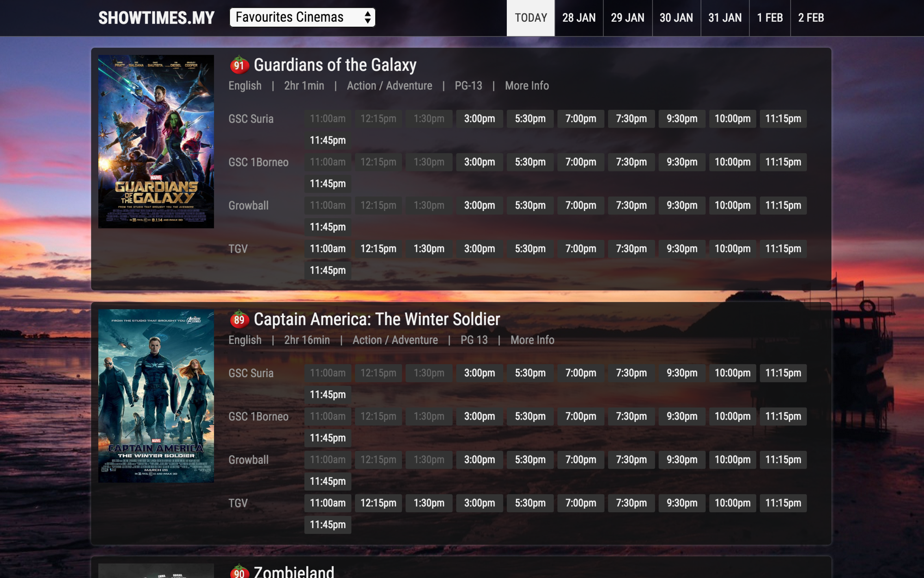Select the 28 JAN date tab
924x578 pixels.
(x=579, y=18)
